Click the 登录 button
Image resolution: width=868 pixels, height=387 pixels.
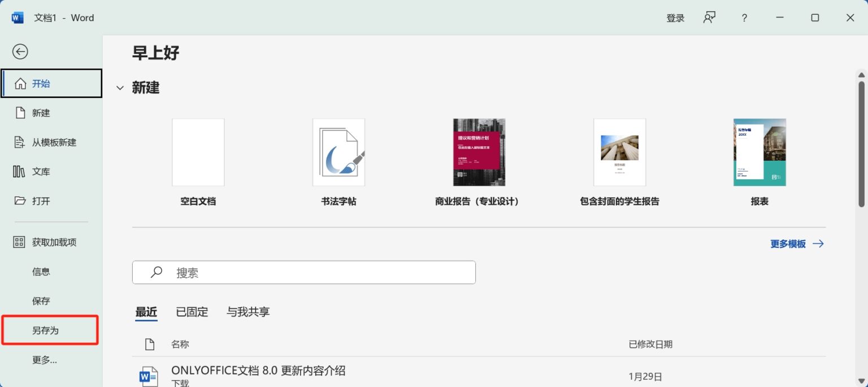(675, 18)
